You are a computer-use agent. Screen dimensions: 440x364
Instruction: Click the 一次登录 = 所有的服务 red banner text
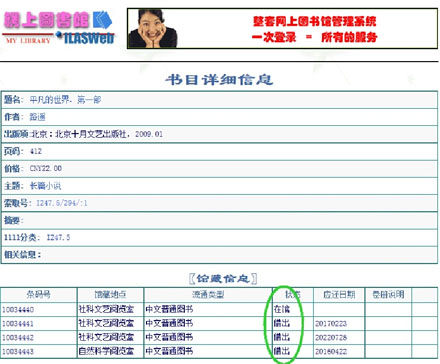[x=314, y=37]
